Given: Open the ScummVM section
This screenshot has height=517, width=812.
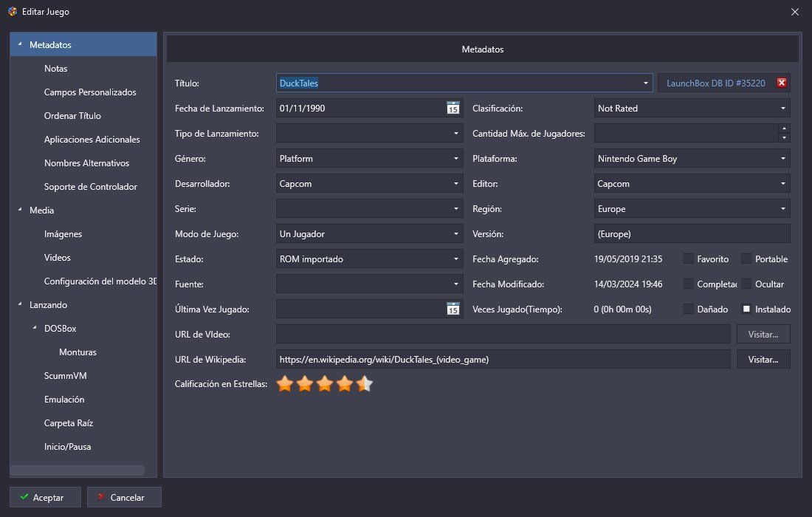Looking at the screenshot, I should (65, 376).
